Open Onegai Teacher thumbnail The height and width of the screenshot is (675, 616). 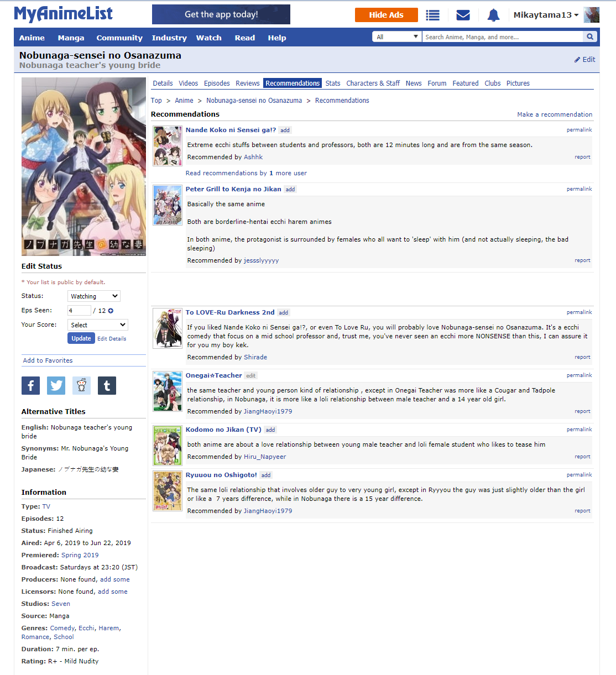coord(168,391)
